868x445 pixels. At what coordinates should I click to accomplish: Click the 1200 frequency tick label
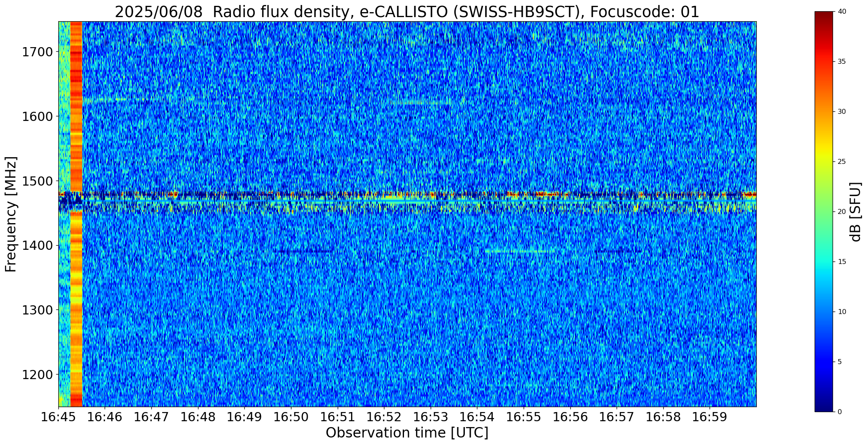(37, 375)
